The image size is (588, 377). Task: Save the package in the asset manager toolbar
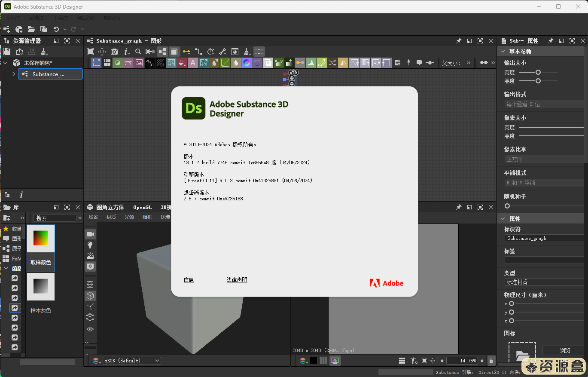pyautogui.click(x=7, y=52)
